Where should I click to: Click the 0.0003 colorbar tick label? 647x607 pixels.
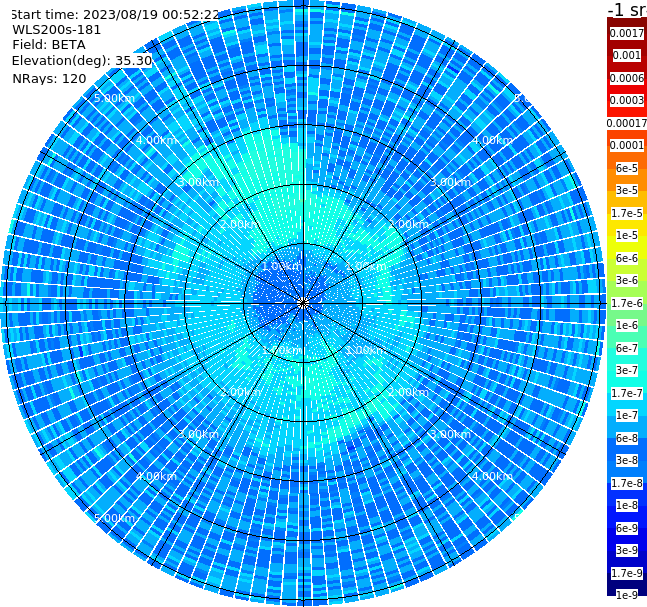(x=627, y=100)
